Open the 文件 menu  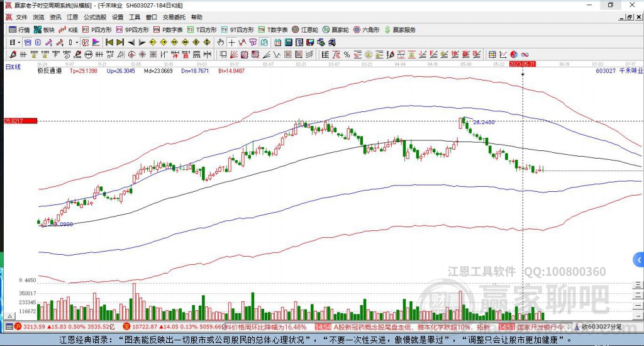(x=21, y=17)
